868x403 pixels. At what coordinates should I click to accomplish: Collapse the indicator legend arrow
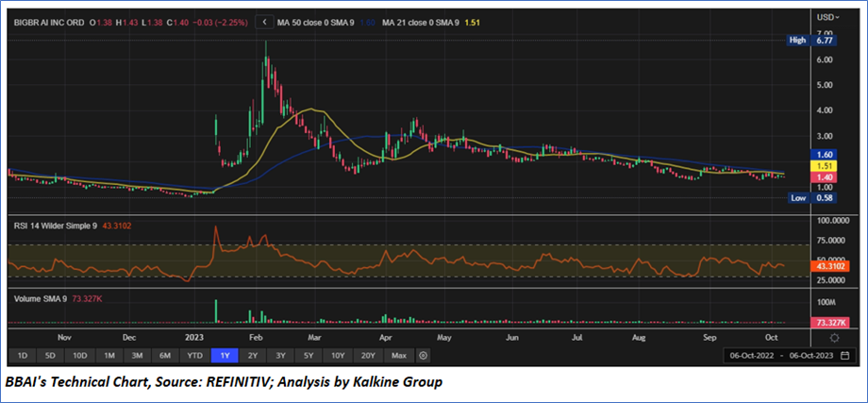264,20
